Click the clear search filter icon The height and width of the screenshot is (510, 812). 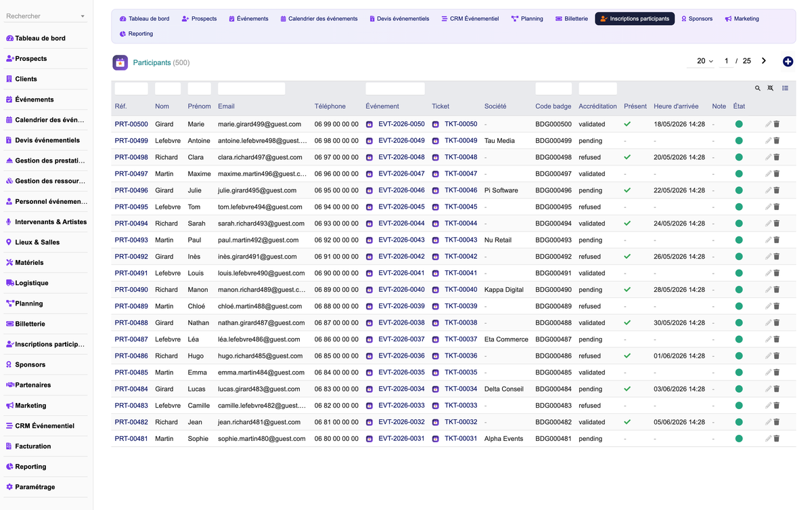pyautogui.click(x=771, y=88)
